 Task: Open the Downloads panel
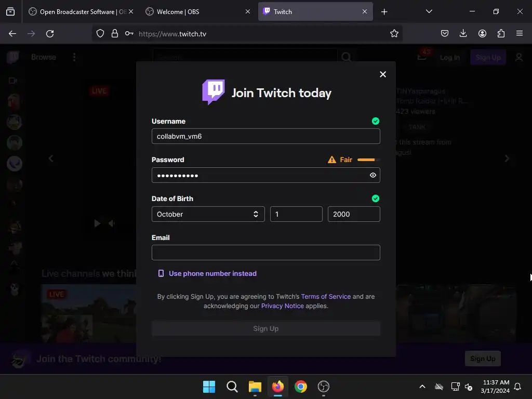pos(463,33)
